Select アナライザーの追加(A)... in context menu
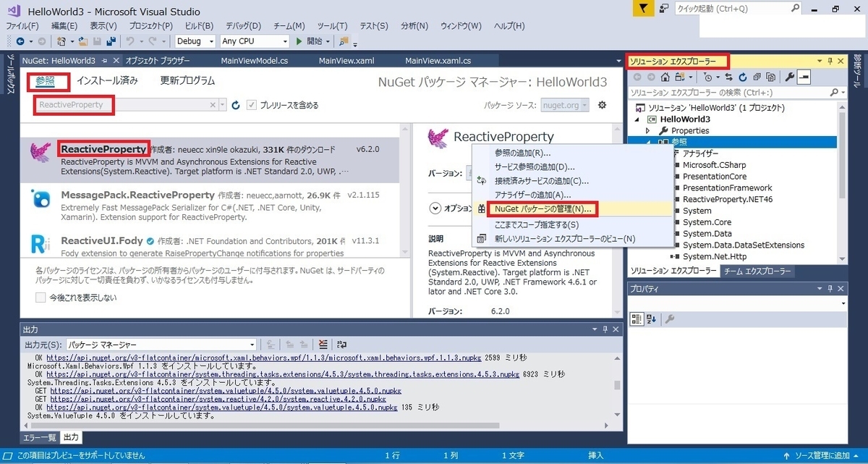 [532, 195]
